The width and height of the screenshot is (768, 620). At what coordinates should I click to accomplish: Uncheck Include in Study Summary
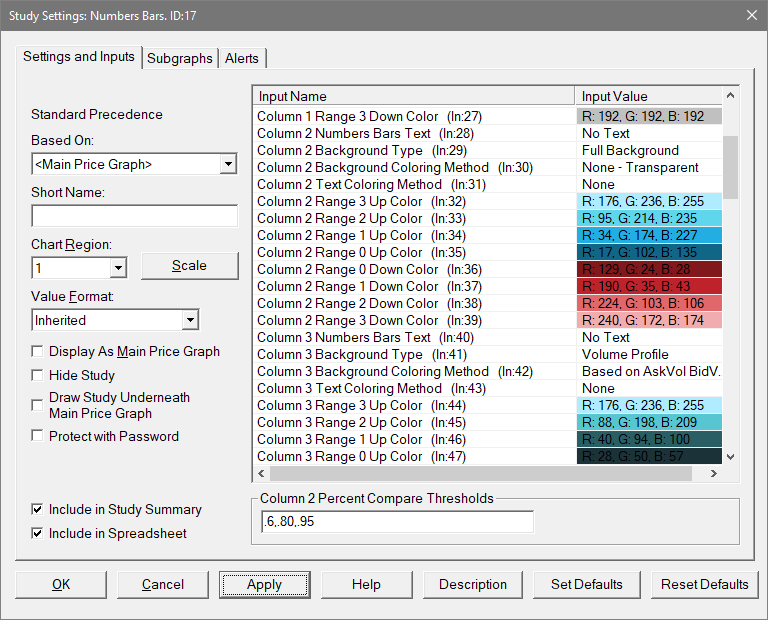click(38, 510)
